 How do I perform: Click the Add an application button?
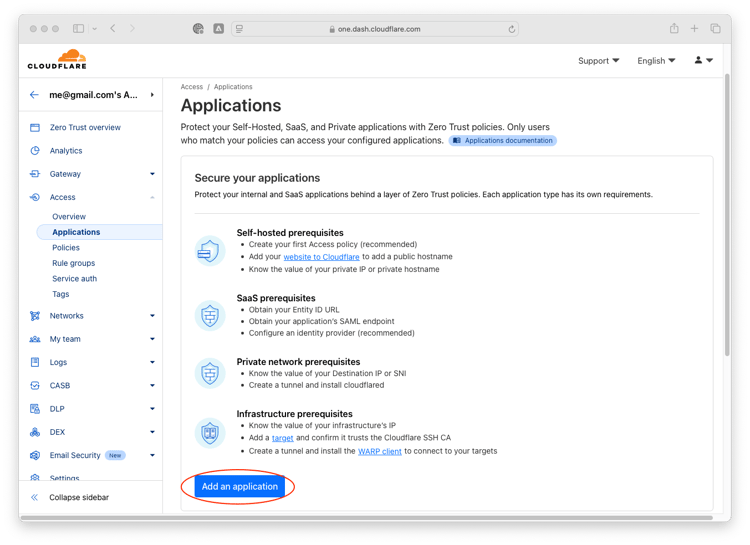coord(240,487)
